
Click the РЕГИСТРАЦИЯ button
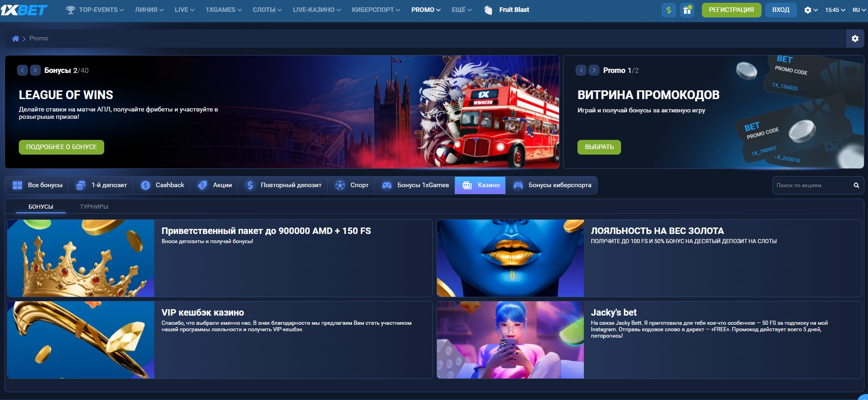pyautogui.click(x=731, y=10)
